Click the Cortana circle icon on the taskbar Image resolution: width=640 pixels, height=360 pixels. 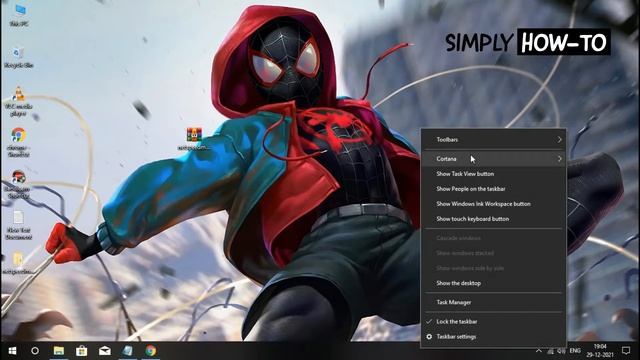coord(35,351)
